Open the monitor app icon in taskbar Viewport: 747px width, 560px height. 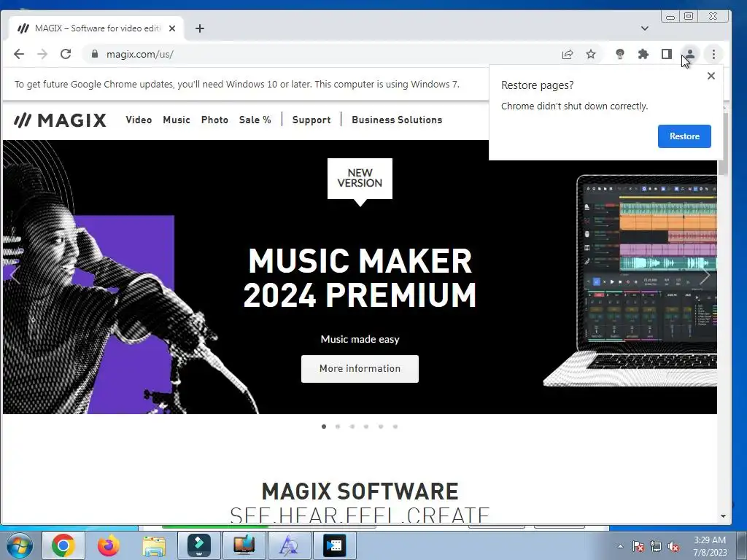point(244,545)
